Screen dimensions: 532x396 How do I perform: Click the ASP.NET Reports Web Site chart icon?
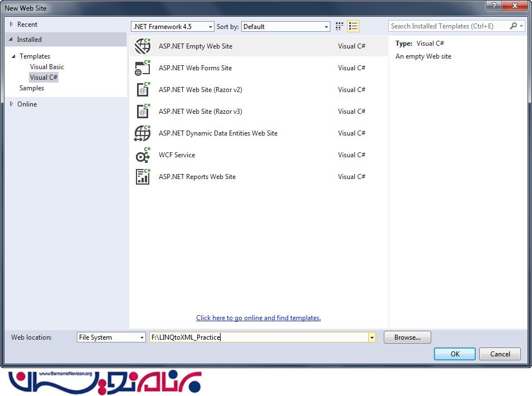(143, 177)
